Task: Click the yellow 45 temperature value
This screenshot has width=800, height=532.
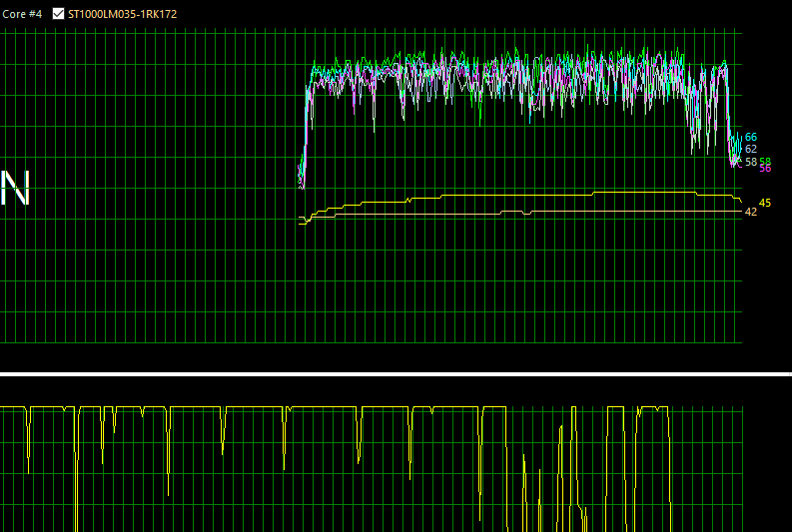Action: tap(765, 203)
